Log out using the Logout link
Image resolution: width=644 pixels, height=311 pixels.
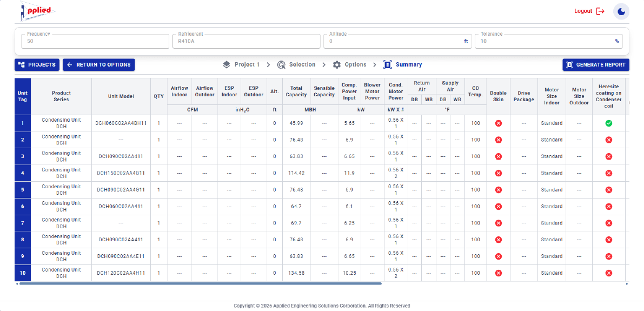589,11
